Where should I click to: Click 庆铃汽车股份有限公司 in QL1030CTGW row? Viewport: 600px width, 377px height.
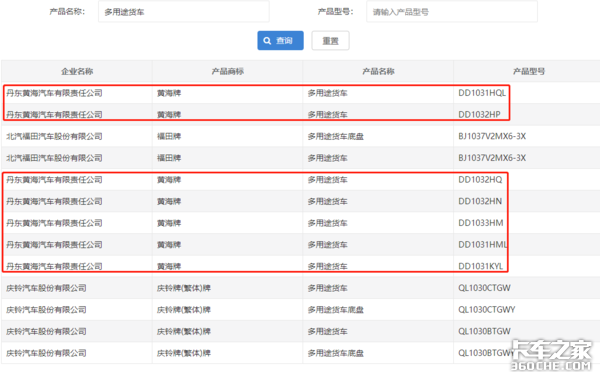pos(46,288)
